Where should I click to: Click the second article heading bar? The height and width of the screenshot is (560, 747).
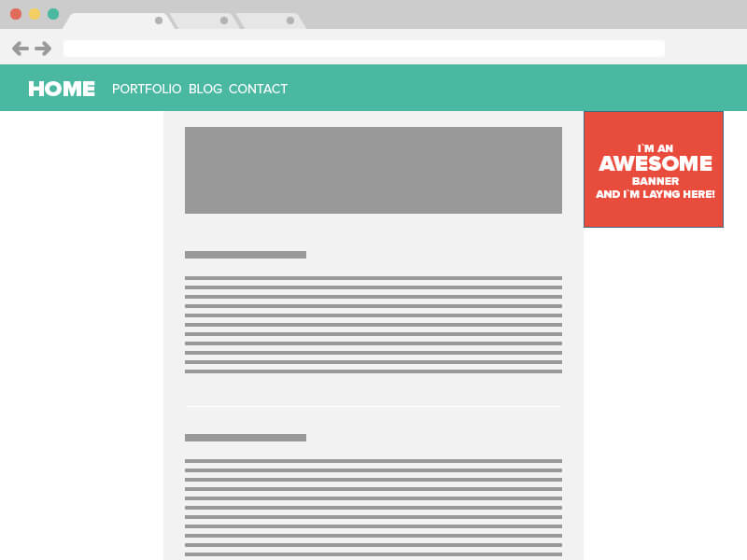[x=246, y=438]
